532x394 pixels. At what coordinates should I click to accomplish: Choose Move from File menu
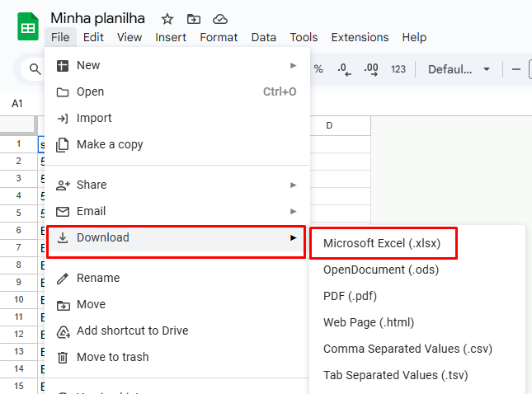point(177,304)
